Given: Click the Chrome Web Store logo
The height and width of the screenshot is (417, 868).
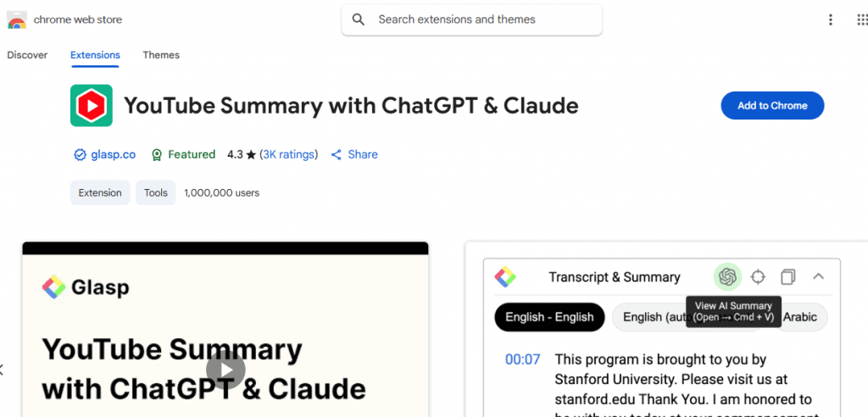Looking at the screenshot, I should pyautogui.click(x=17, y=20).
